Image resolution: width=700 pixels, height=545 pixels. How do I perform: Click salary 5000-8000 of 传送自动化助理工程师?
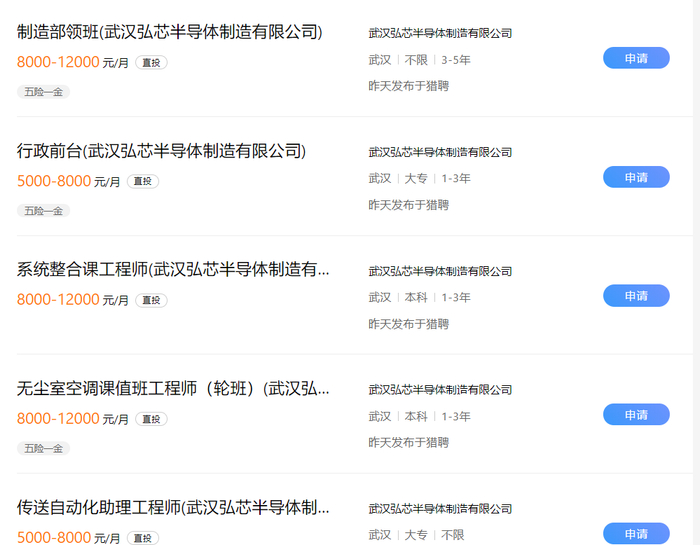click(54, 537)
